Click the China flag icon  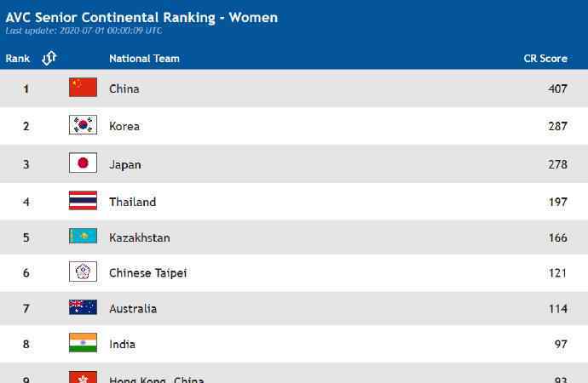click(83, 87)
